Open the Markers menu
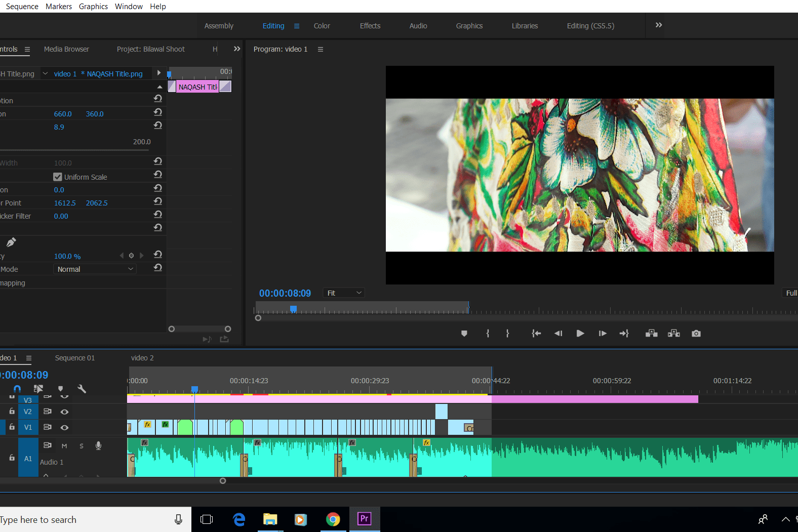 click(x=59, y=7)
